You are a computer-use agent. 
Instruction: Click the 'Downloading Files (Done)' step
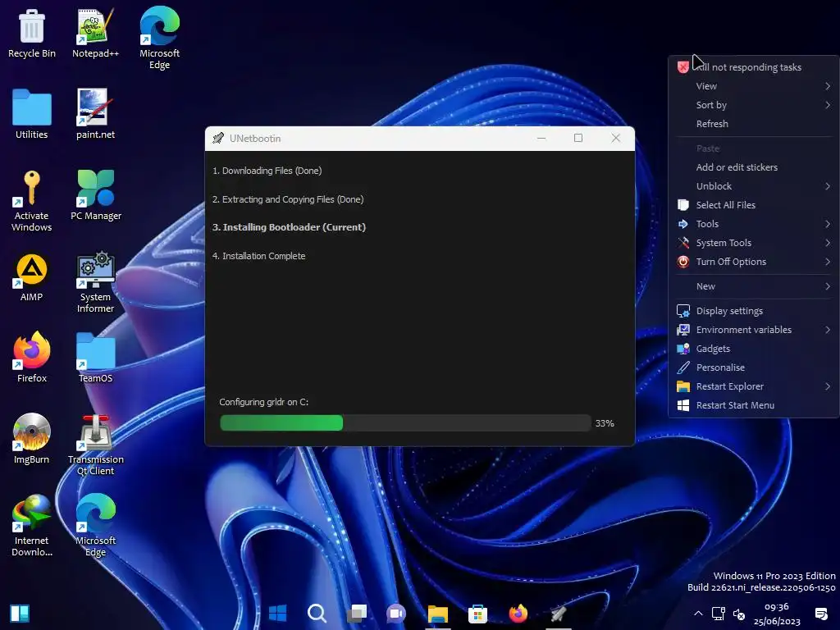click(x=267, y=171)
